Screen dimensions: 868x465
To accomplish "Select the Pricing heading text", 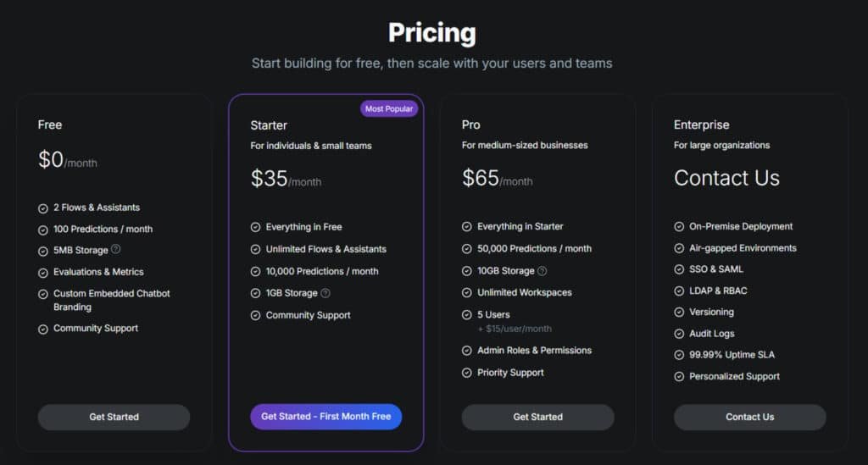I will pos(432,33).
